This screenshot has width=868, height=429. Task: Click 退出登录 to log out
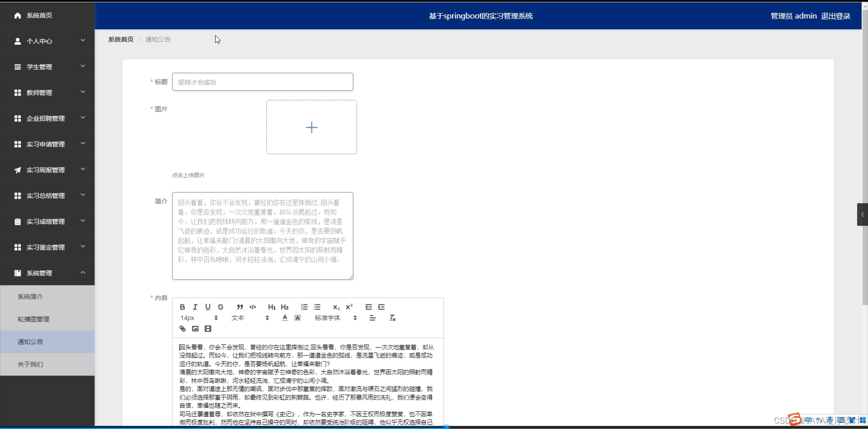click(835, 16)
